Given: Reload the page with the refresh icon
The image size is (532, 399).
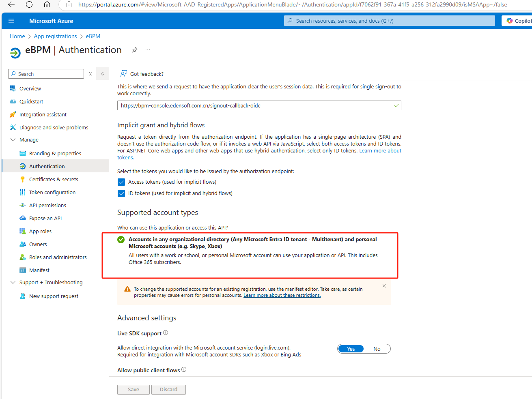Looking at the screenshot, I should [29, 4].
